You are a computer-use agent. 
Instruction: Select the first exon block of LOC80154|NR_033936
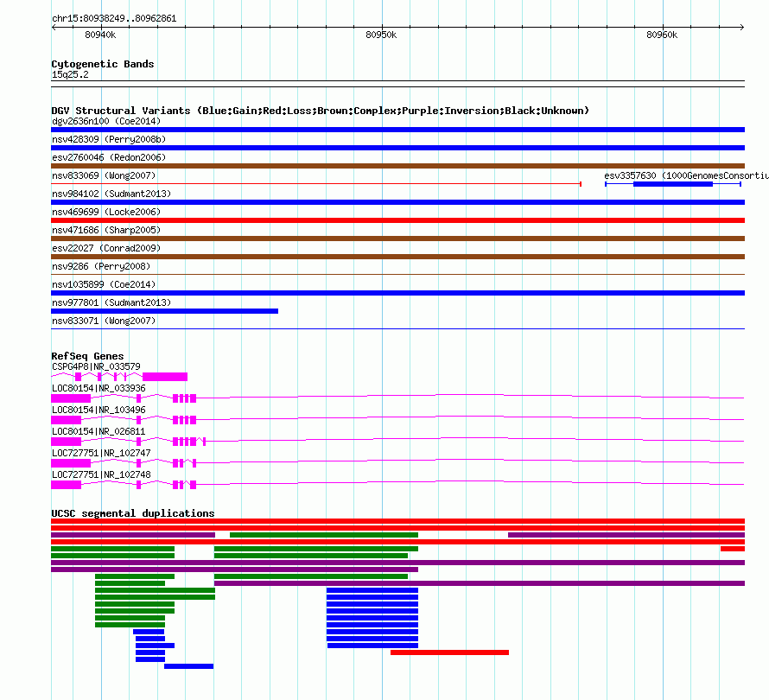click(71, 398)
